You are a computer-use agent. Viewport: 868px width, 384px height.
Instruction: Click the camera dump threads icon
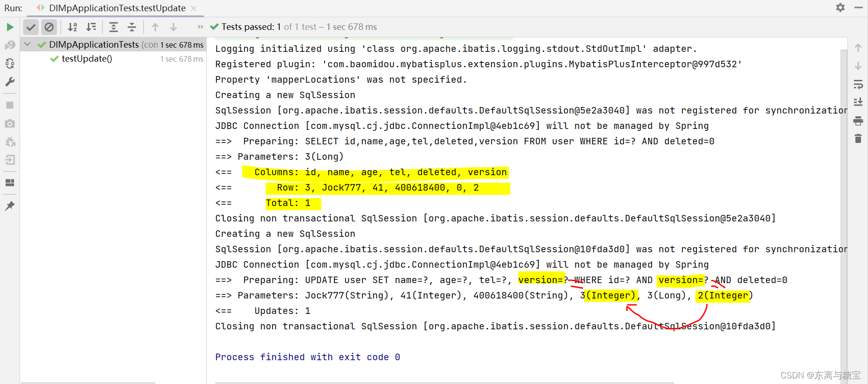(x=10, y=123)
